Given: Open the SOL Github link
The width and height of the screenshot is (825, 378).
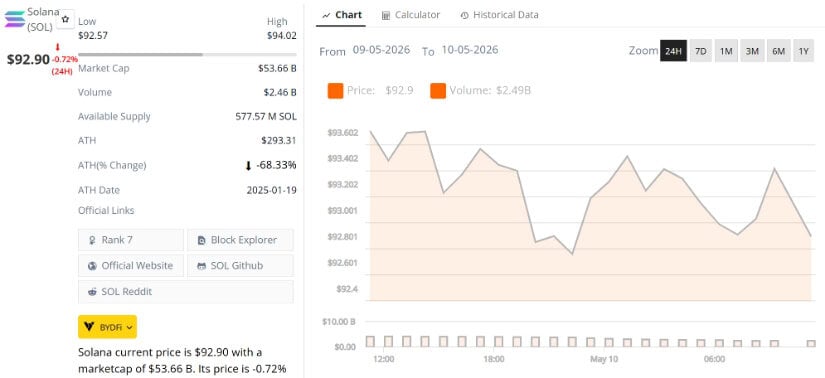Looking at the screenshot, I should tap(240, 266).
